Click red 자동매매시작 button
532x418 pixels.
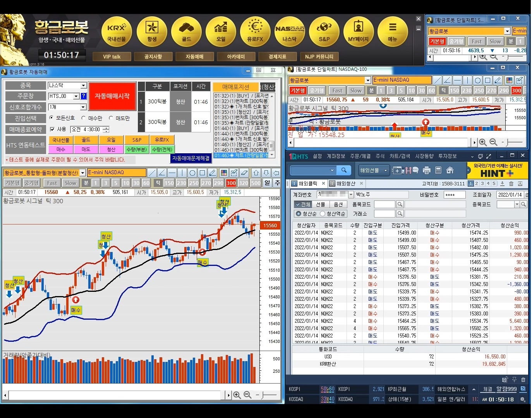112,96
